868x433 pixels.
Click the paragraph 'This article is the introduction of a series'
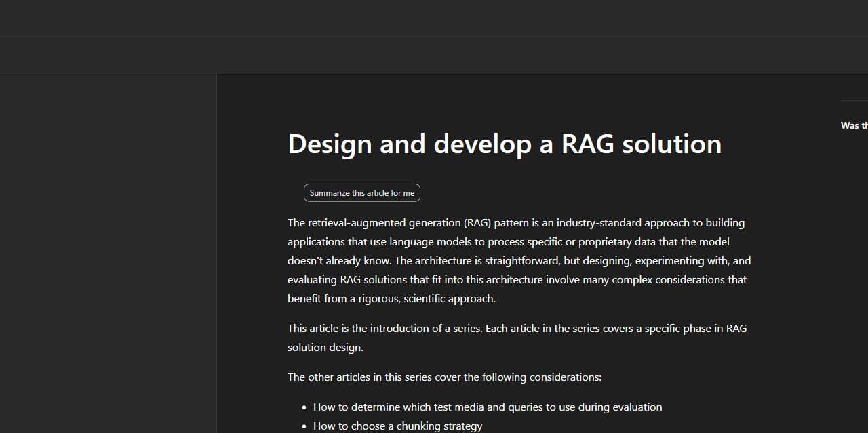click(x=517, y=337)
